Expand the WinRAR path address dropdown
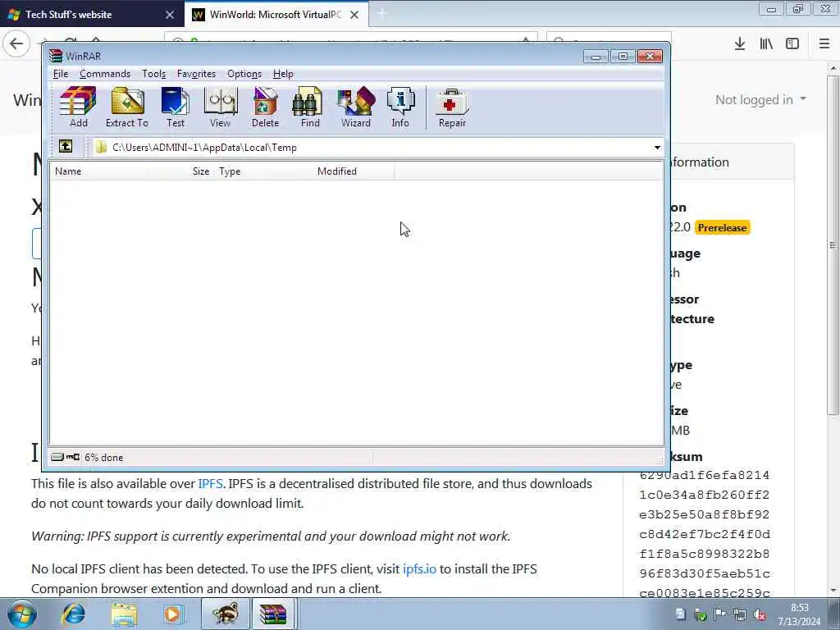Viewport: 840px width, 630px height. [657, 148]
